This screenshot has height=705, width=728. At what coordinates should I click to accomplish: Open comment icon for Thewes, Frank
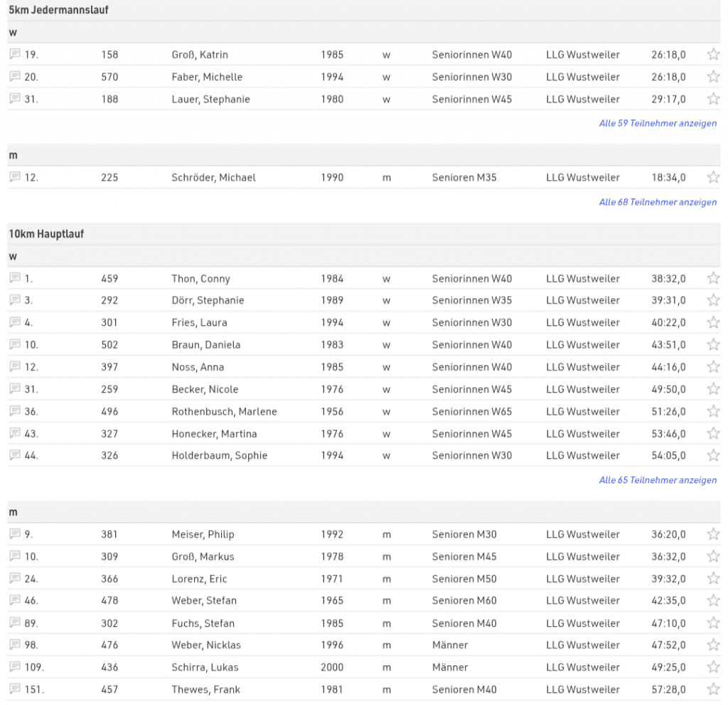(x=15, y=689)
